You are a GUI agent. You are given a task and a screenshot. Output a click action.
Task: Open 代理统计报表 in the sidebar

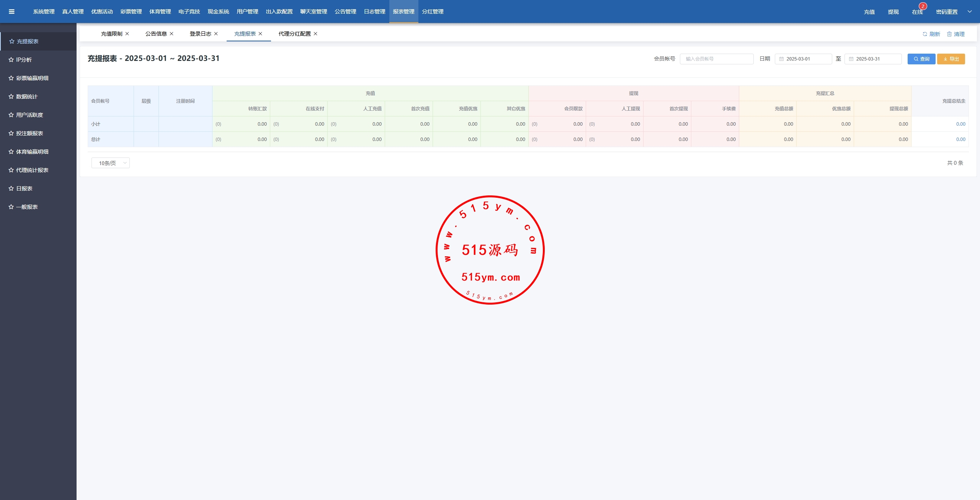[32, 170]
